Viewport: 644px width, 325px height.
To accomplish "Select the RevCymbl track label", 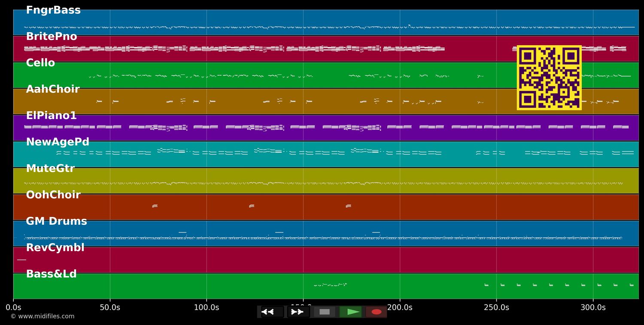I will (x=55, y=248).
